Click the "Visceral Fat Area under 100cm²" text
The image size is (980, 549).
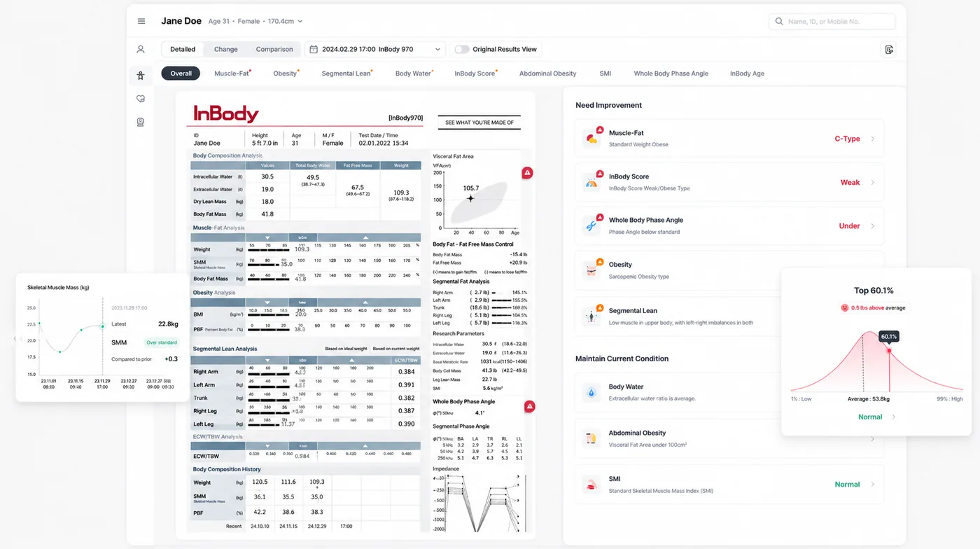coord(647,445)
